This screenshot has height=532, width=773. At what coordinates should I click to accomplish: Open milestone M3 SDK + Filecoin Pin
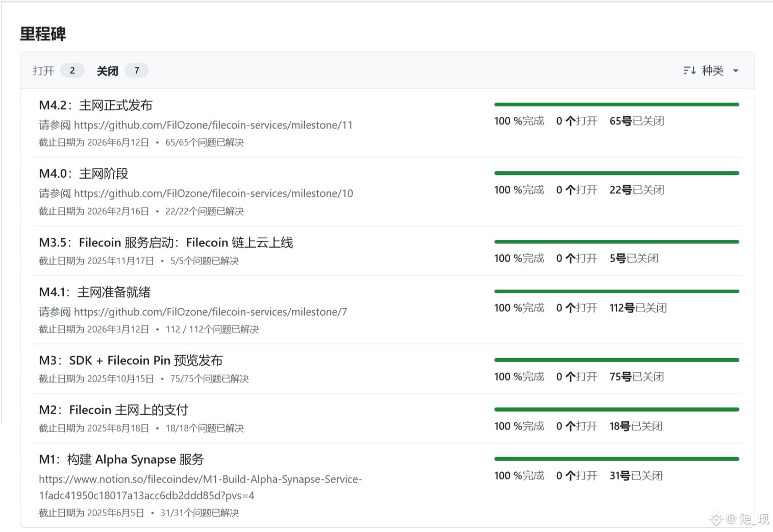point(131,360)
